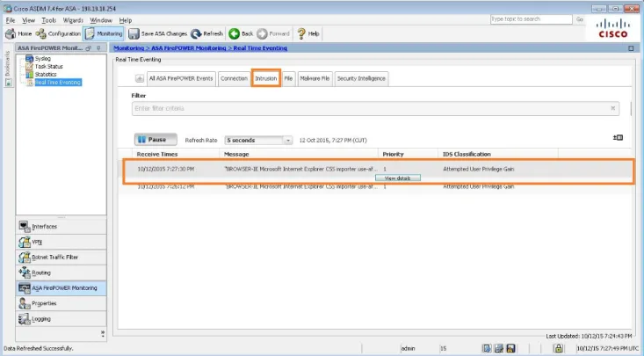Open the Bookmarks side tab
644x356 pixels.
pos(8,63)
